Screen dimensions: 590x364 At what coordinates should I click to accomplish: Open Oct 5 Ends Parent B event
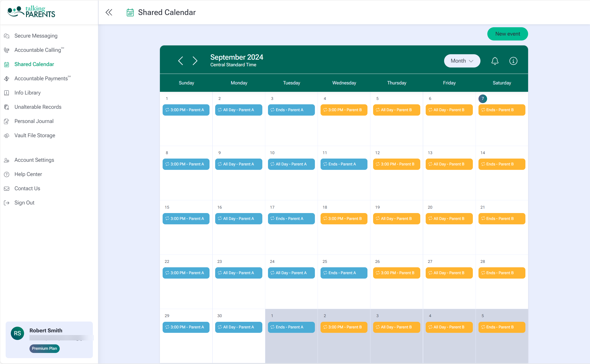(502, 327)
